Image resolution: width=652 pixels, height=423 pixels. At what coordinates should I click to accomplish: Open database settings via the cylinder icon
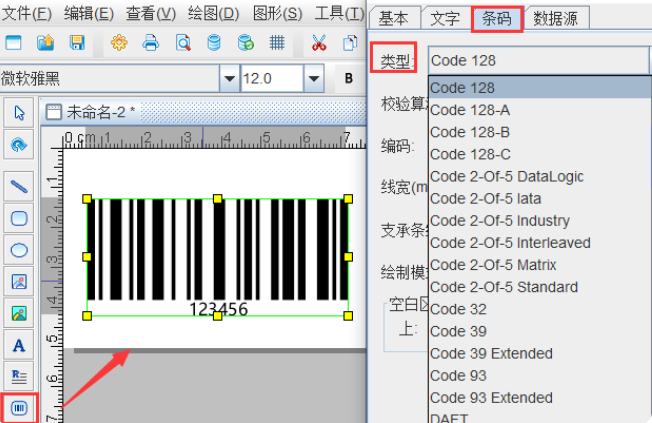click(x=214, y=42)
